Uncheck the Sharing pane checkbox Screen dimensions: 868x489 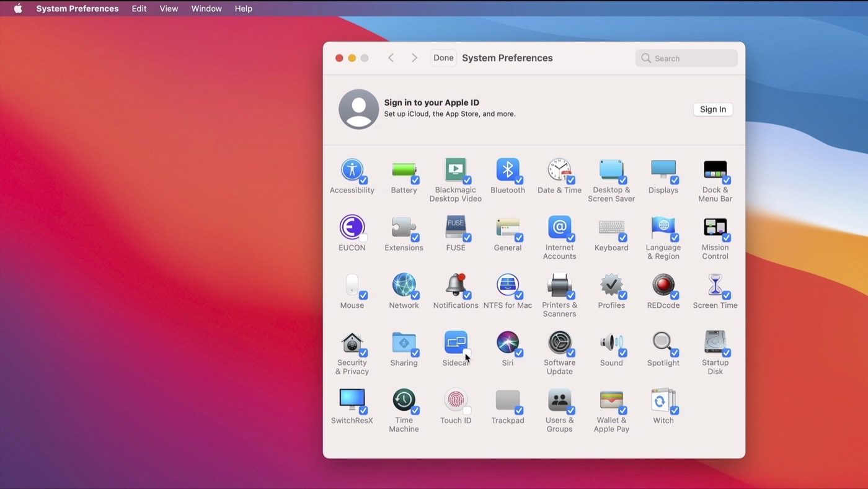click(x=415, y=352)
